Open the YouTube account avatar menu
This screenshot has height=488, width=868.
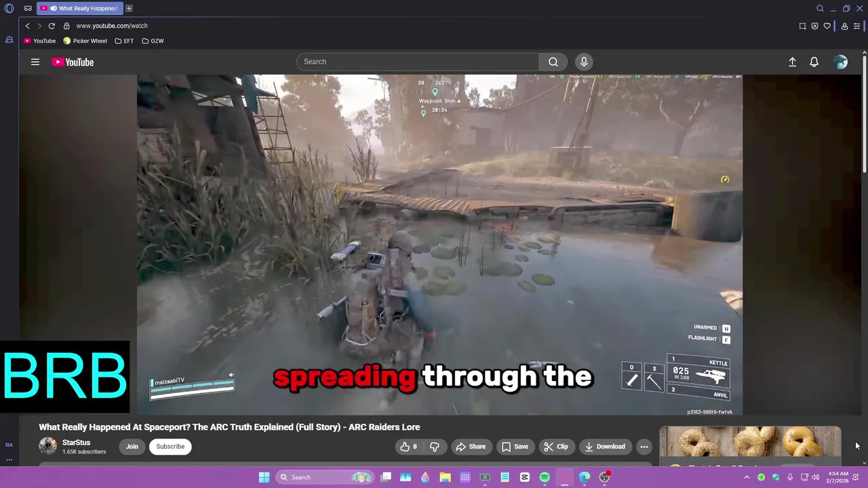click(x=841, y=62)
